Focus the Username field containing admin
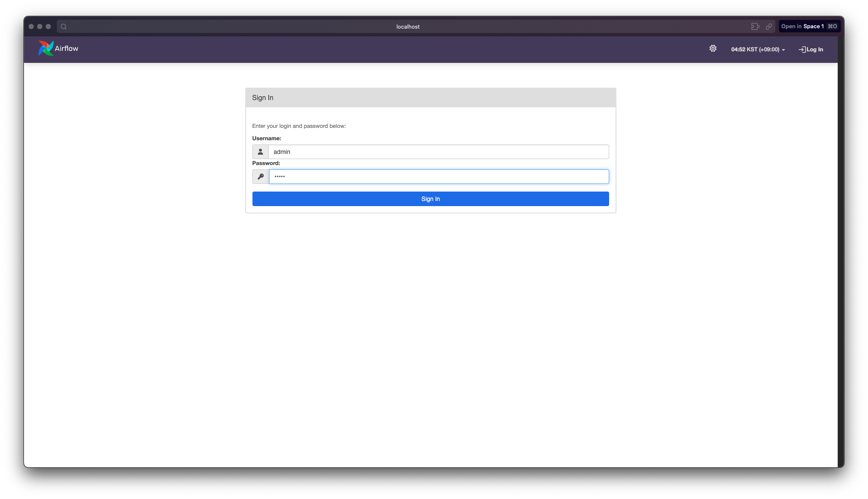The width and height of the screenshot is (868, 499). (x=439, y=152)
